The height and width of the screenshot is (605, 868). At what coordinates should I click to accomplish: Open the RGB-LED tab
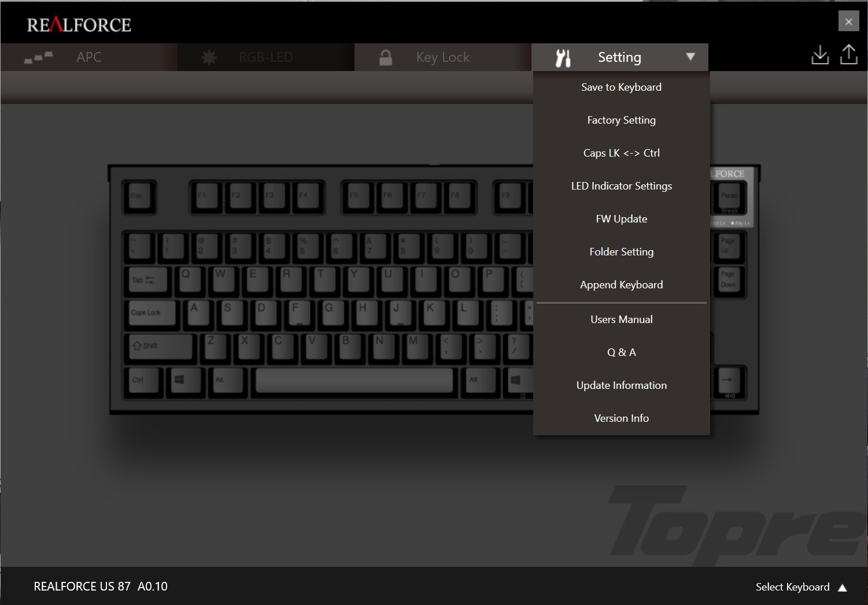click(x=265, y=57)
